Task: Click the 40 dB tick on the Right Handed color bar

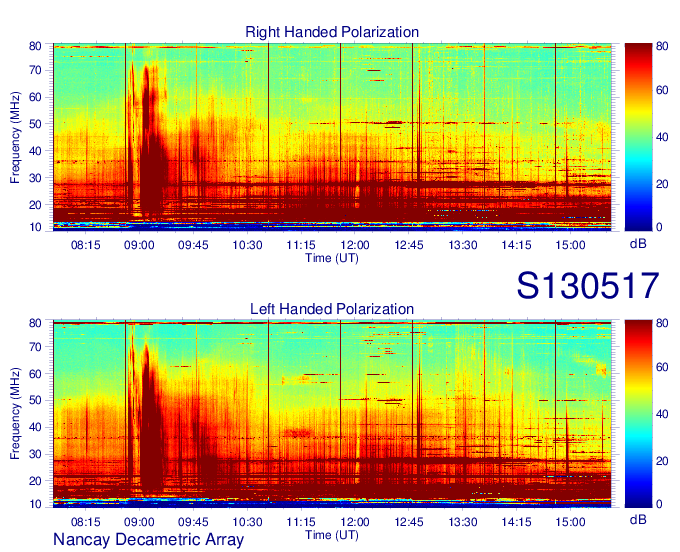Action: [x=662, y=137]
